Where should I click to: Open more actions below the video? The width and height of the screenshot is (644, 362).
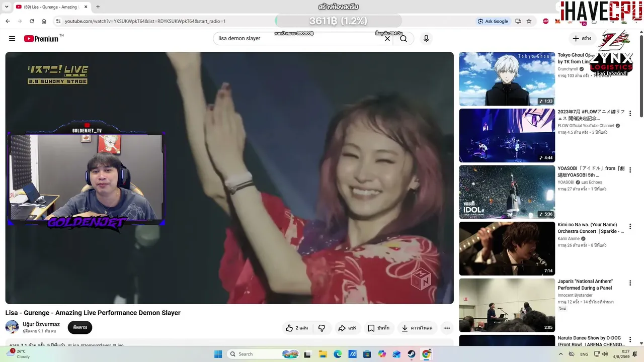coord(447,328)
